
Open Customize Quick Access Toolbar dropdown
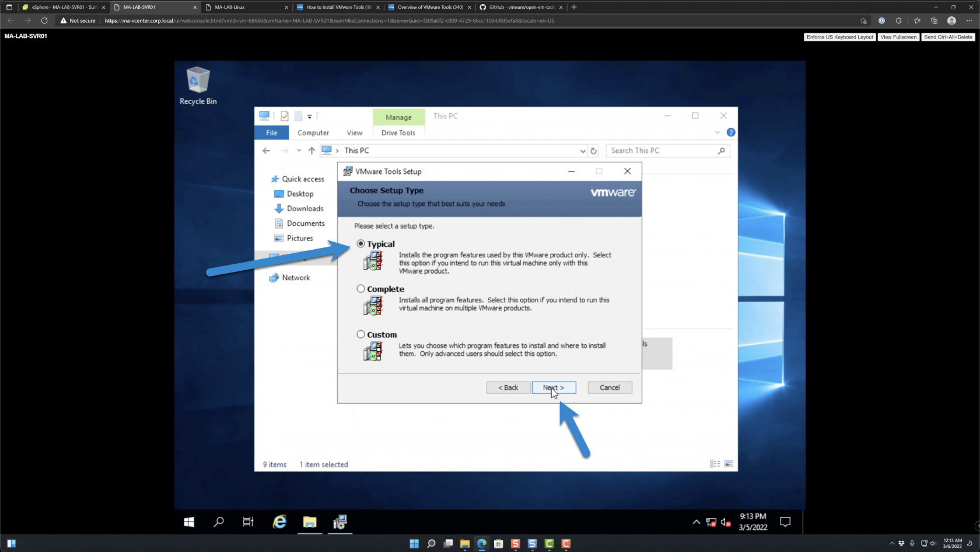point(310,116)
